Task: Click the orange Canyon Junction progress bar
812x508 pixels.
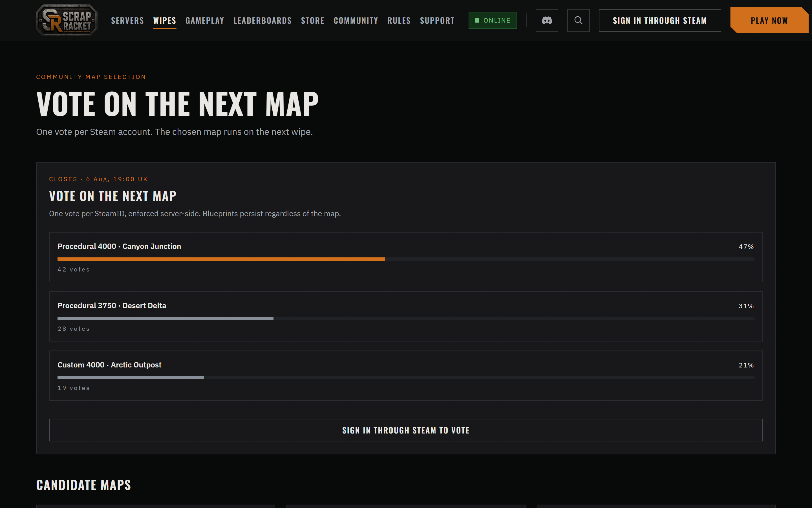Action: (x=221, y=259)
